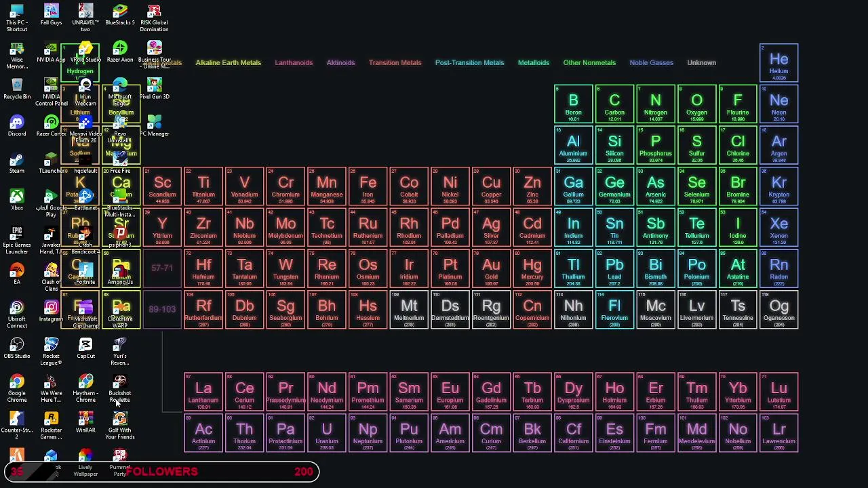Select the Business Tour game icon
The height and width of the screenshot is (488, 868).
point(154,55)
